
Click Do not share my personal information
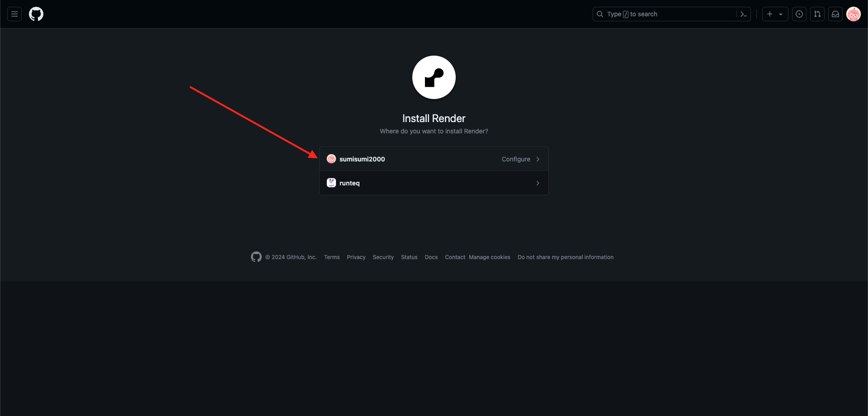(x=565, y=257)
